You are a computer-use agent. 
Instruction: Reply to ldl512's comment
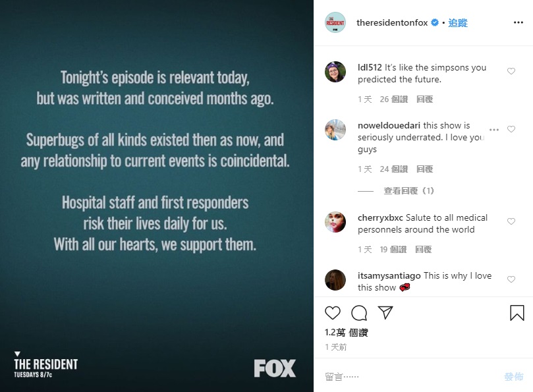[424, 99]
